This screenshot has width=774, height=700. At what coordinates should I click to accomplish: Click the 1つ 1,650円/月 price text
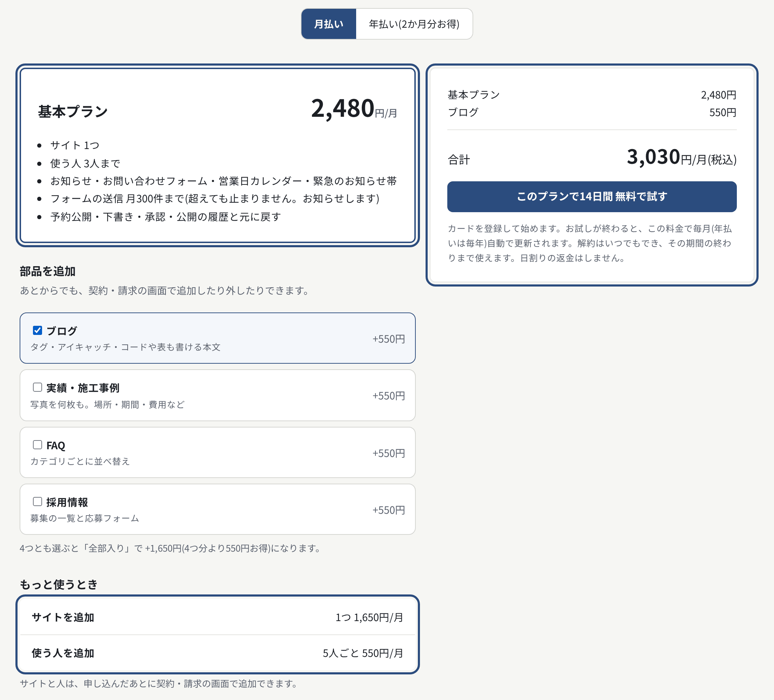[x=369, y=617]
